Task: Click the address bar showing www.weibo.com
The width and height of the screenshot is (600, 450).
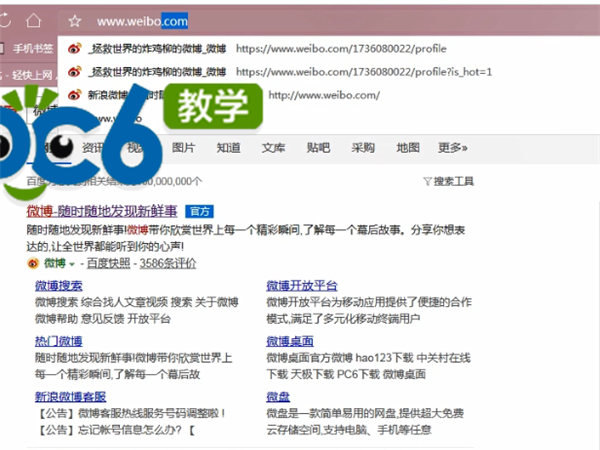Action: 327,21
